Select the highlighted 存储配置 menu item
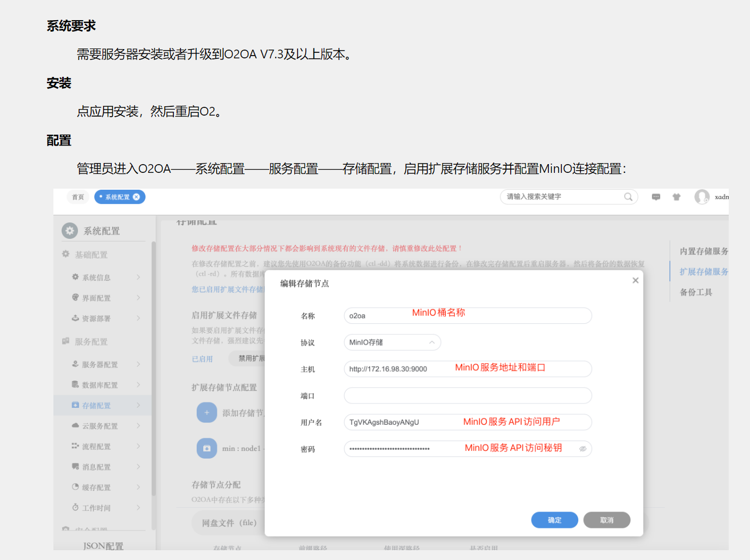Screen dimensions: 750x560 [x=102, y=405]
